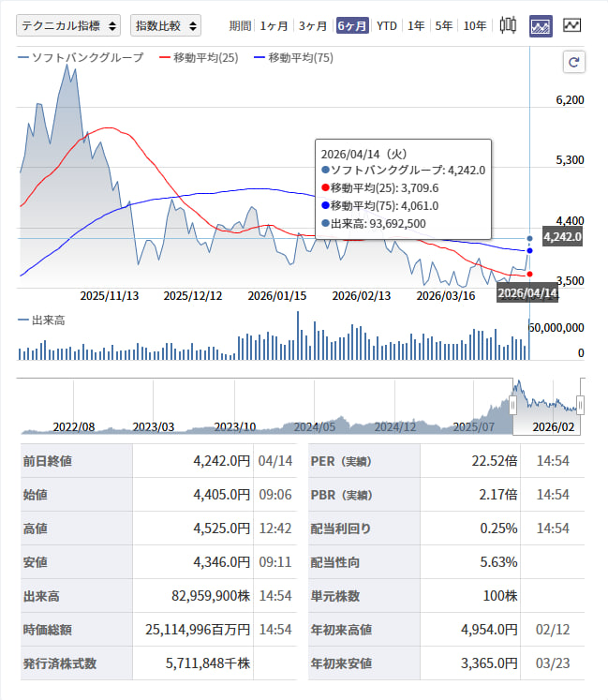Select the 1ヶ月 period

(274, 26)
